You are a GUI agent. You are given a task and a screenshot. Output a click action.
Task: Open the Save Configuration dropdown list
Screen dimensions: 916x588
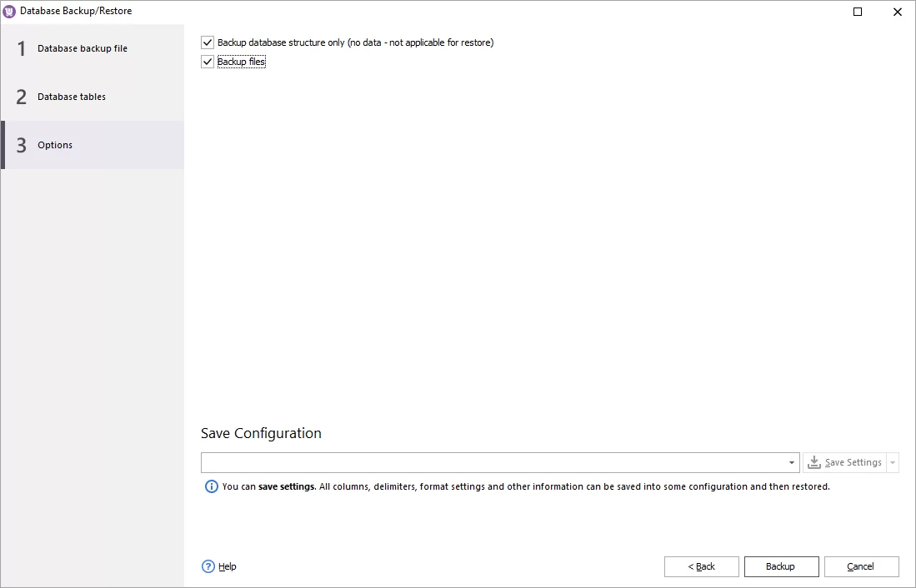(792, 462)
